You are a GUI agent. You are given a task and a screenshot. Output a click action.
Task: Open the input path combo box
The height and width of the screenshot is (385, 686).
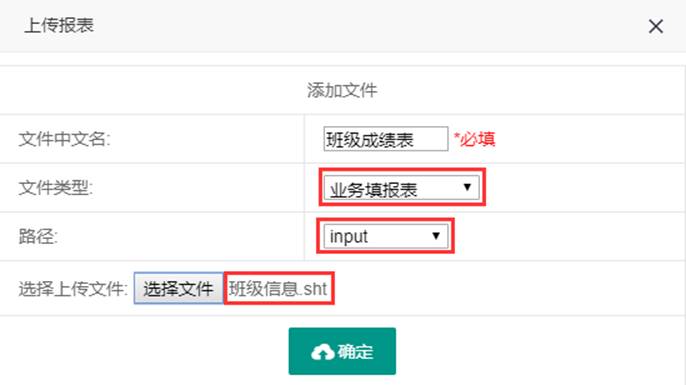385,236
